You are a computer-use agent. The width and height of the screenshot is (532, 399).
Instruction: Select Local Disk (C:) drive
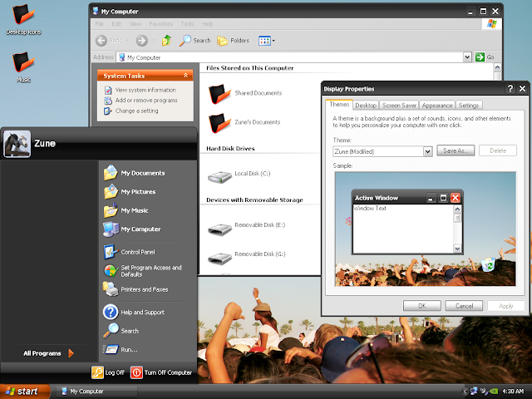pos(239,175)
